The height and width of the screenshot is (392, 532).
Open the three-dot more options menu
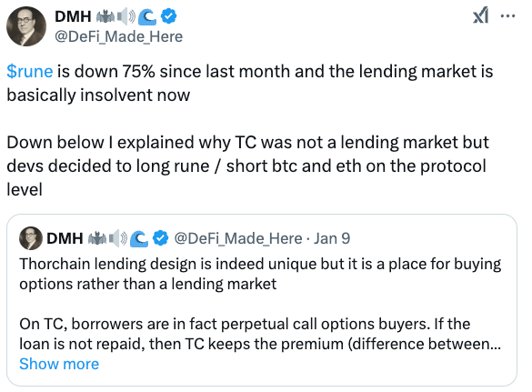507,15
